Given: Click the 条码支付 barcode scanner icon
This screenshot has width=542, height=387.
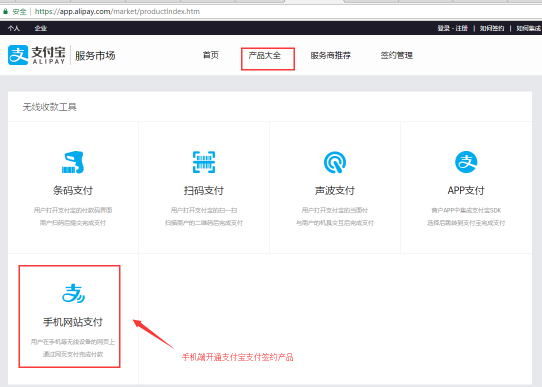Looking at the screenshot, I should [x=73, y=162].
